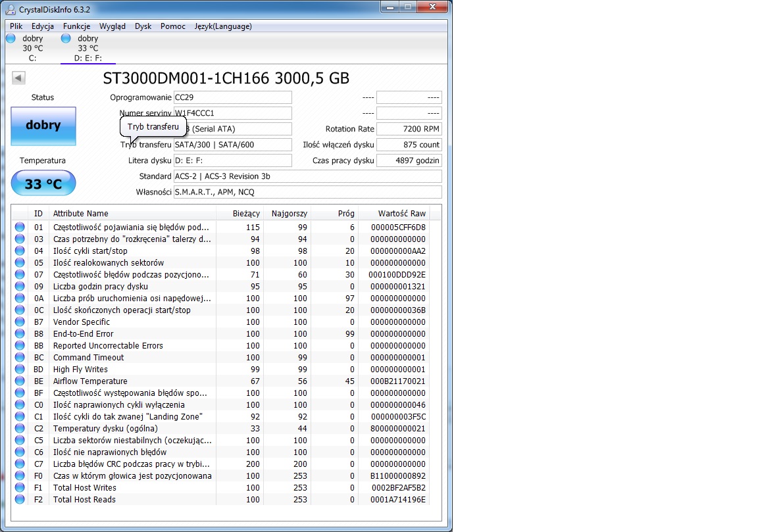This screenshot has height=532, width=758.
Task: Click the Bieżący column header
Action: pyautogui.click(x=240, y=214)
